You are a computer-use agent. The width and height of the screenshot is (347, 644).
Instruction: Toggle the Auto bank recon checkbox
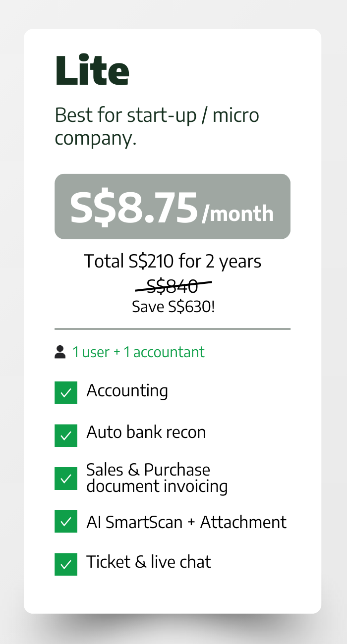(66, 435)
